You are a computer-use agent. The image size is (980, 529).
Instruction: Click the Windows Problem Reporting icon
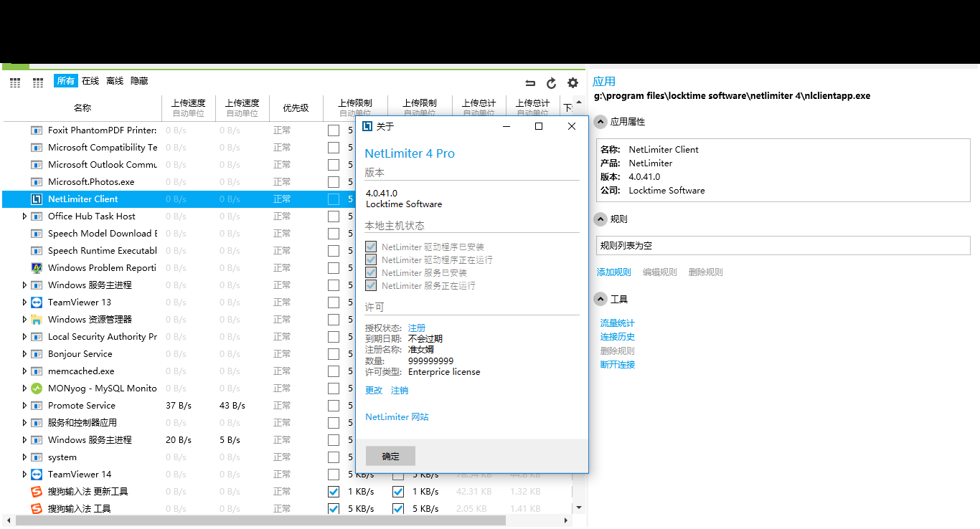click(37, 268)
